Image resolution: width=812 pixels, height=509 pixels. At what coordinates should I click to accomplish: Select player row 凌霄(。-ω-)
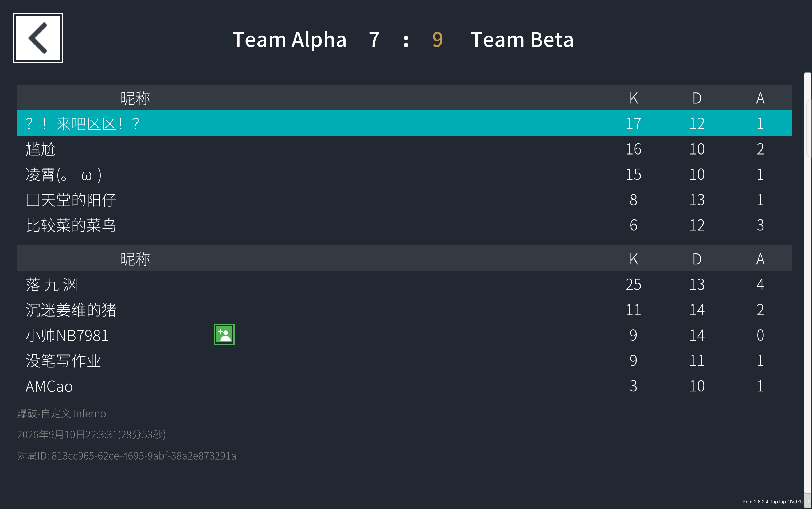404,174
